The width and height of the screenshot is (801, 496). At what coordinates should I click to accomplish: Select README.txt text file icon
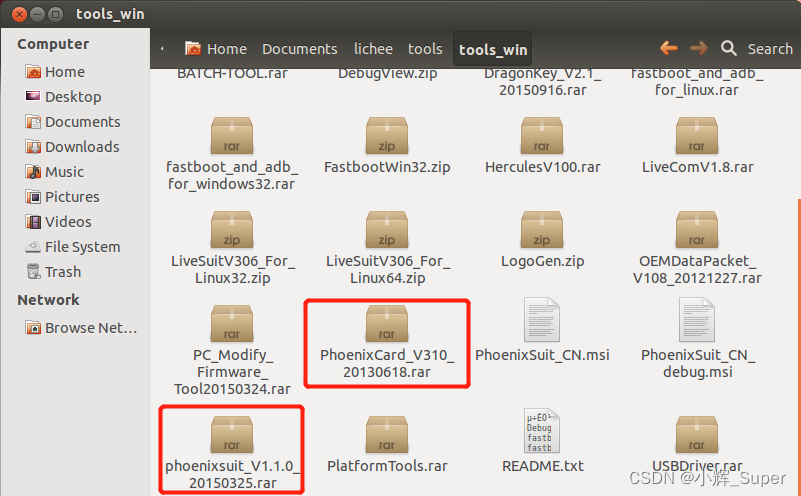(542, 431)
